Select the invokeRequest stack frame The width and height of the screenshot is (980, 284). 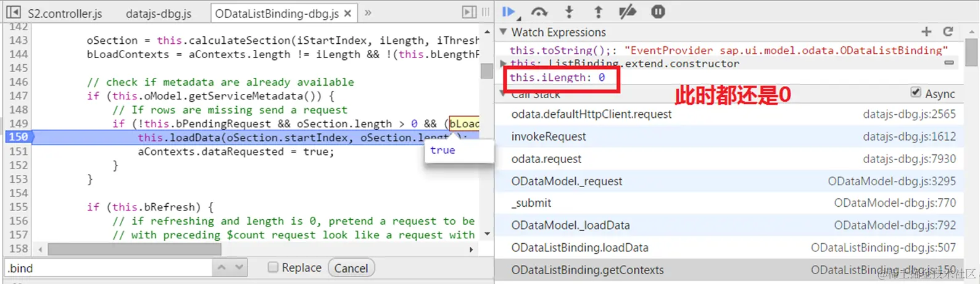(729, 136)
